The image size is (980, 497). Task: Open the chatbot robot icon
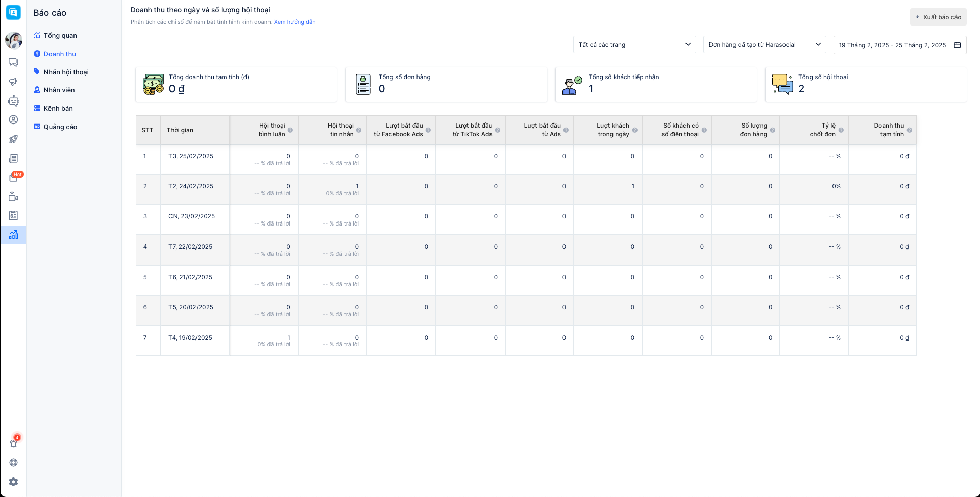pos(13,101)
